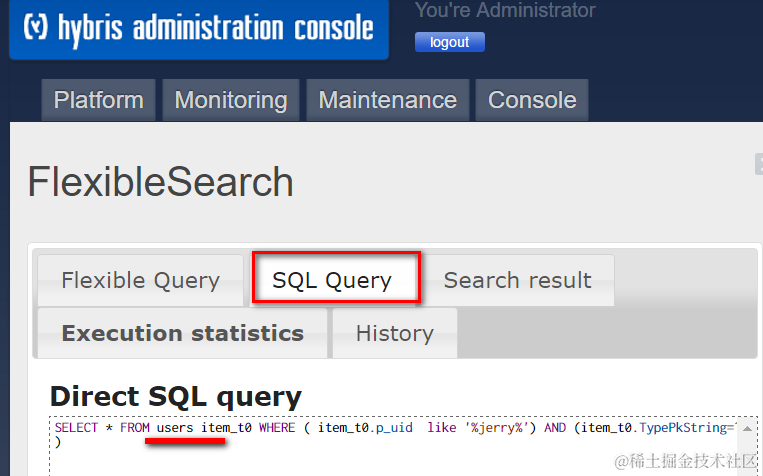Click the '%jerry%' string in the query
This screenshot has height=476, width=763.
click(497, 428)
